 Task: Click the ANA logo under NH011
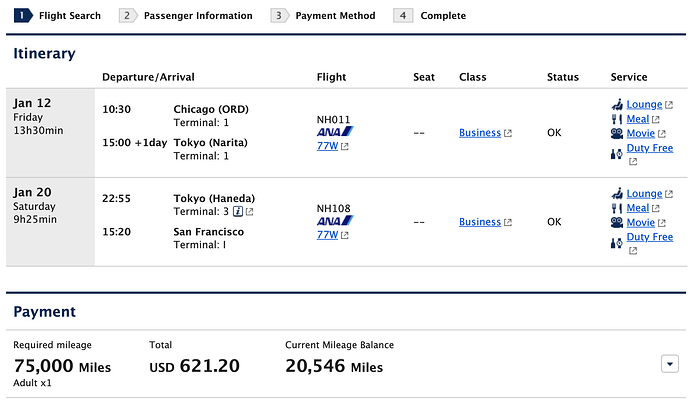(335, 132)
